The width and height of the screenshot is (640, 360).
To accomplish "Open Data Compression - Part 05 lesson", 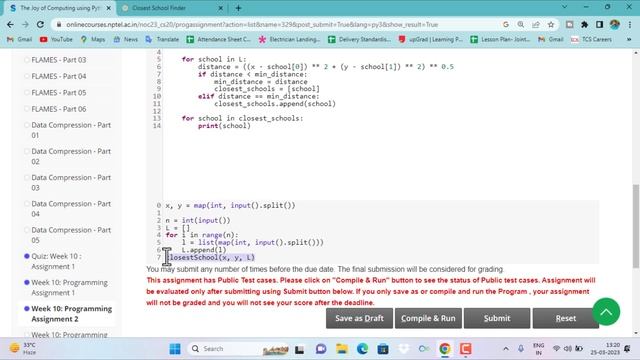I will click(71, 235).
